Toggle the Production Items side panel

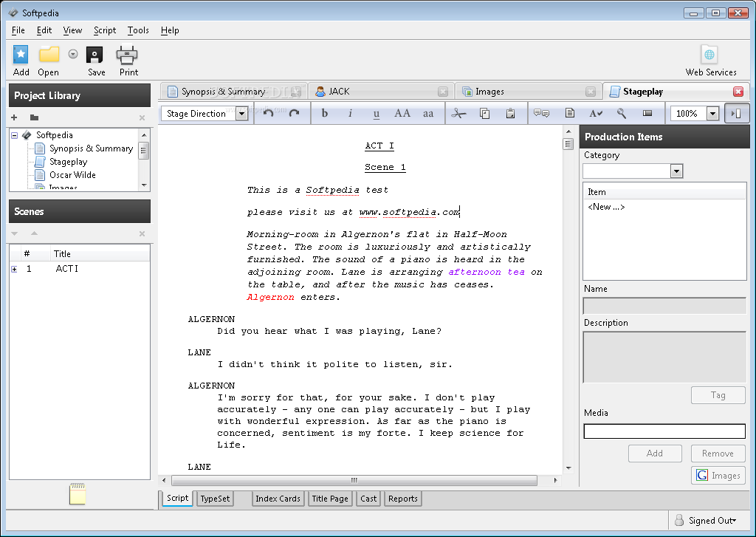(736, 113)
